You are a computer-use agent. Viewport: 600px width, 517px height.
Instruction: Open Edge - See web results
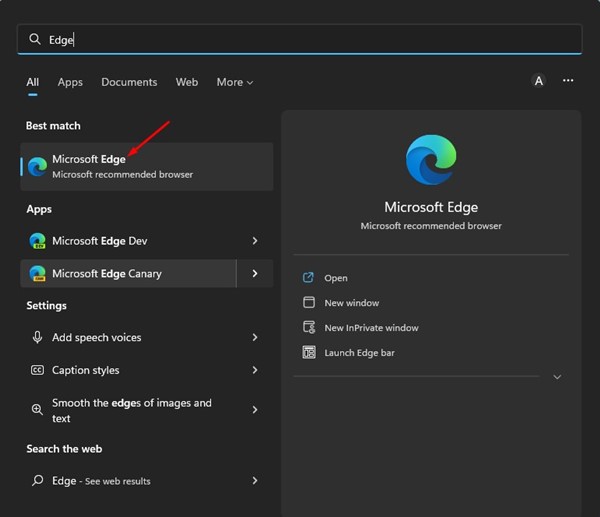[128, 481]
